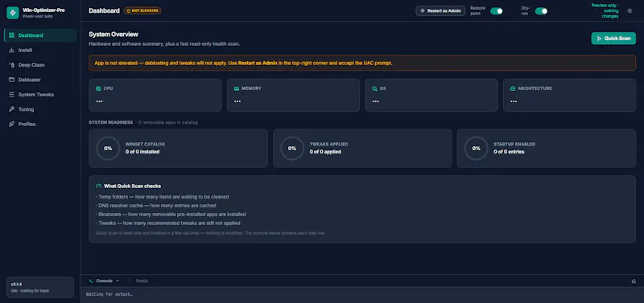Open the Deep Clean section
This screenshot has width=644, height=303.
pos(40,65)
